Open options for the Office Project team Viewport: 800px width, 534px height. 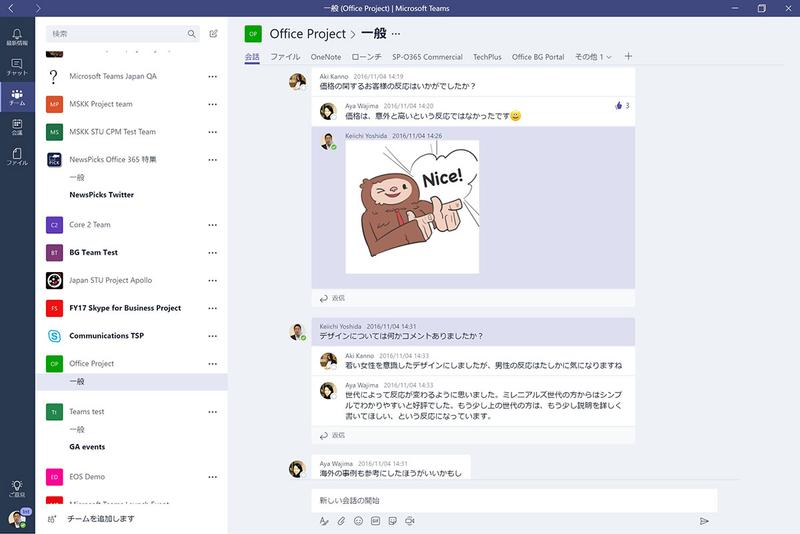point(213,364)
